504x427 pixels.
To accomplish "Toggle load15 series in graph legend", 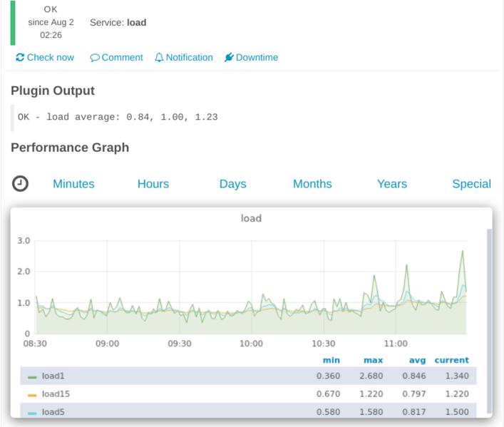I will pyautogui.click(x=56, y=393).
